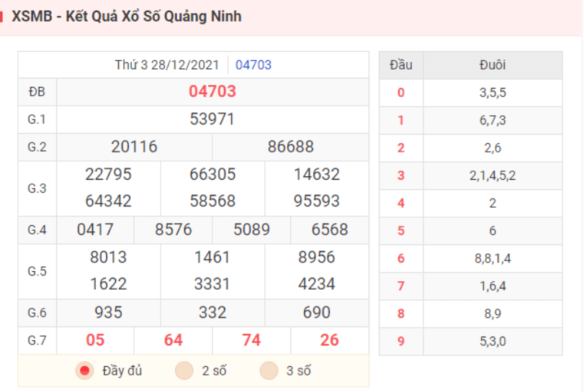Click the G.5 number 1622
The image size is (584, 392).
(109, 284)
